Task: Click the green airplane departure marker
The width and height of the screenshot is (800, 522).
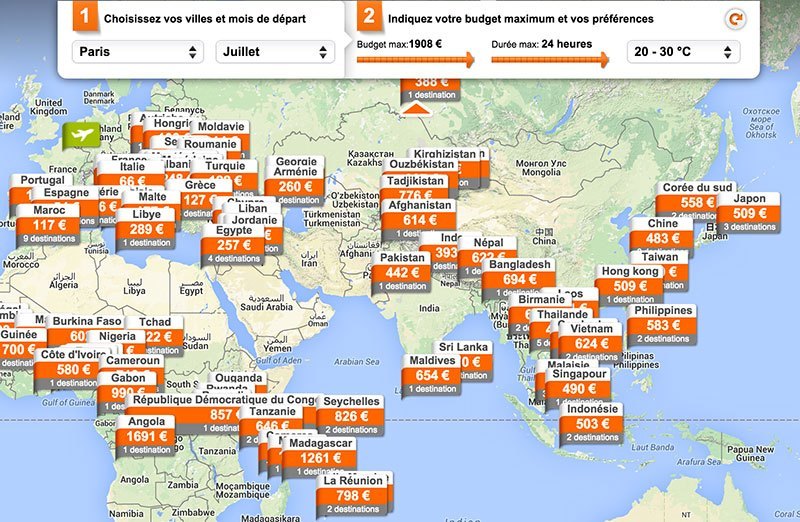Action: coord(79,134)
